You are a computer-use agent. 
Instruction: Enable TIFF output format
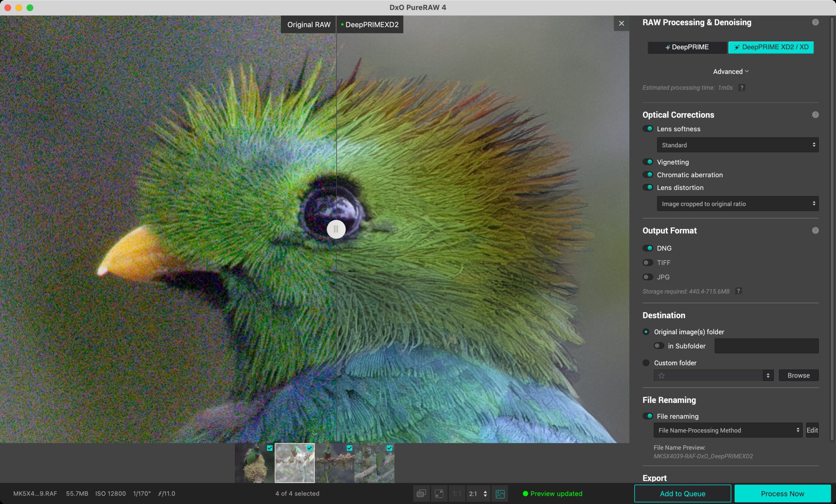pyautogui.click(x=648, y=262)
